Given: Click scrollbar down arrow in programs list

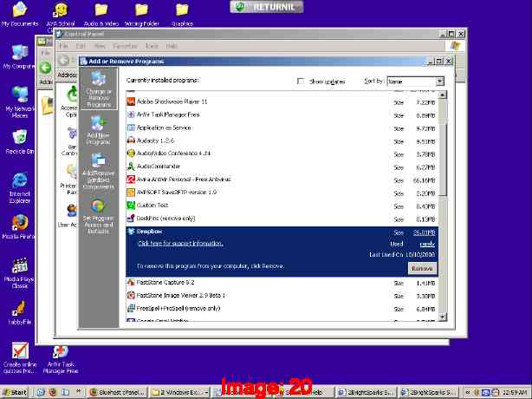Looking at the screenshot, I should pyautogui.click(x=442, y=317).
